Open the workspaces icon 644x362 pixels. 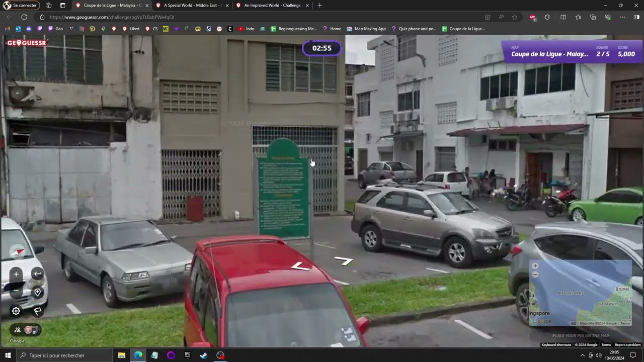click(48, 6)
